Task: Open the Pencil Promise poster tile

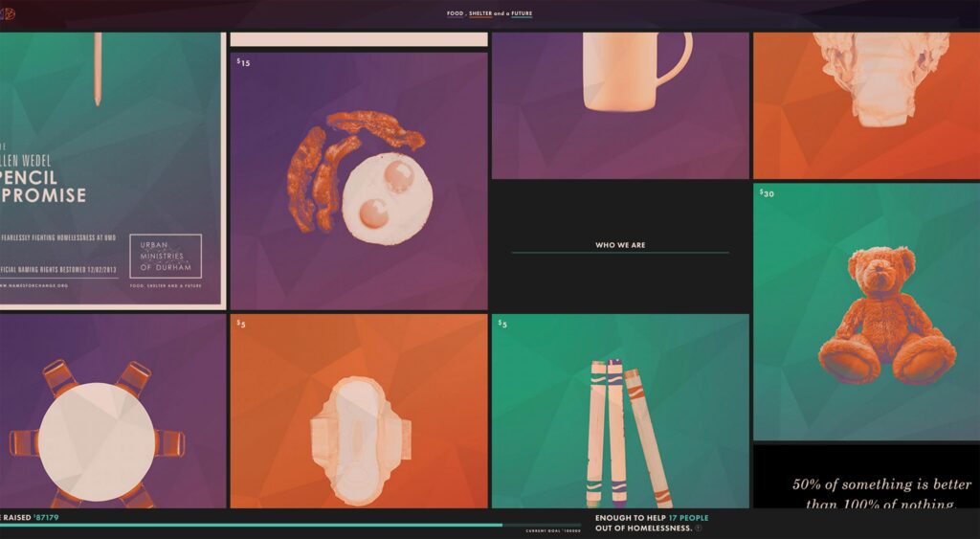Action: [x=113, y=170]
